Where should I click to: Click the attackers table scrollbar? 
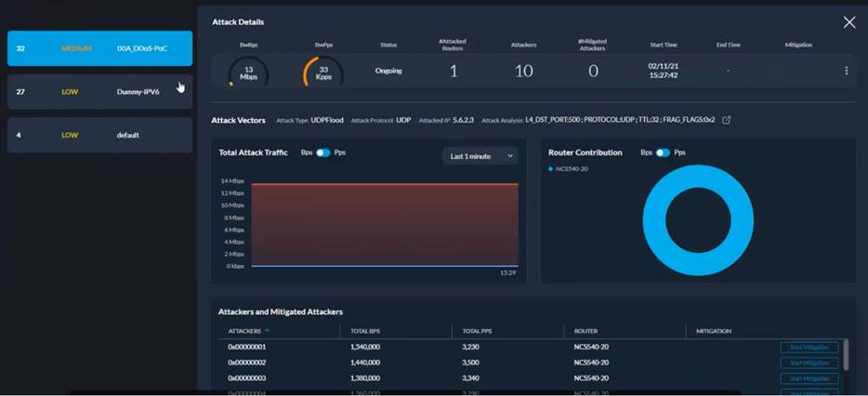tap(846, 354)
